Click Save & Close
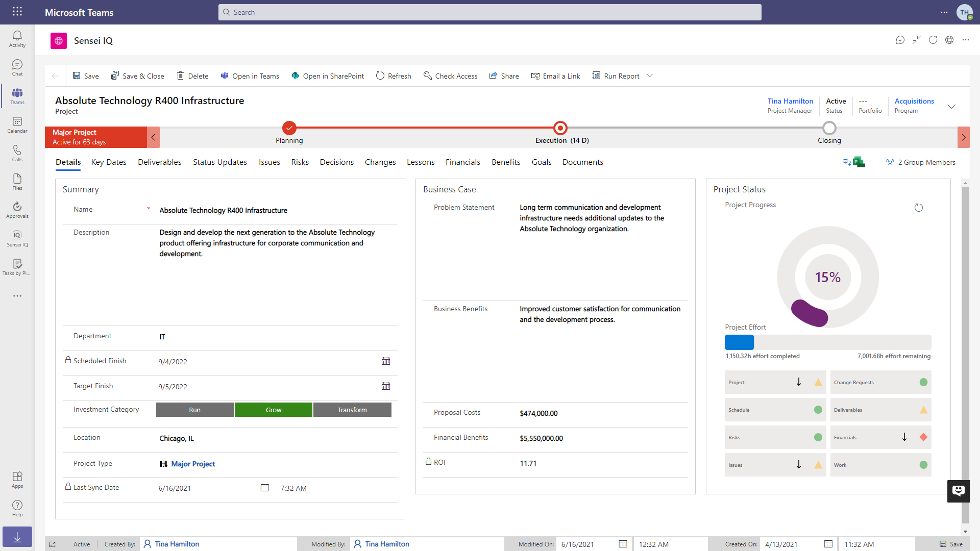The width and height of the screenshot is (980, 551). pos(138,76)
